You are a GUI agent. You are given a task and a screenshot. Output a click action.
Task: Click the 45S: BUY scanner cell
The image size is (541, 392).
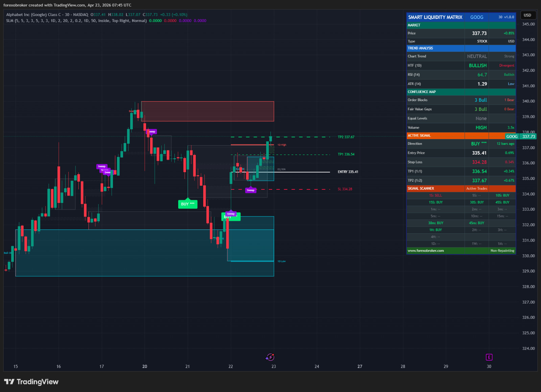(502, 202)
